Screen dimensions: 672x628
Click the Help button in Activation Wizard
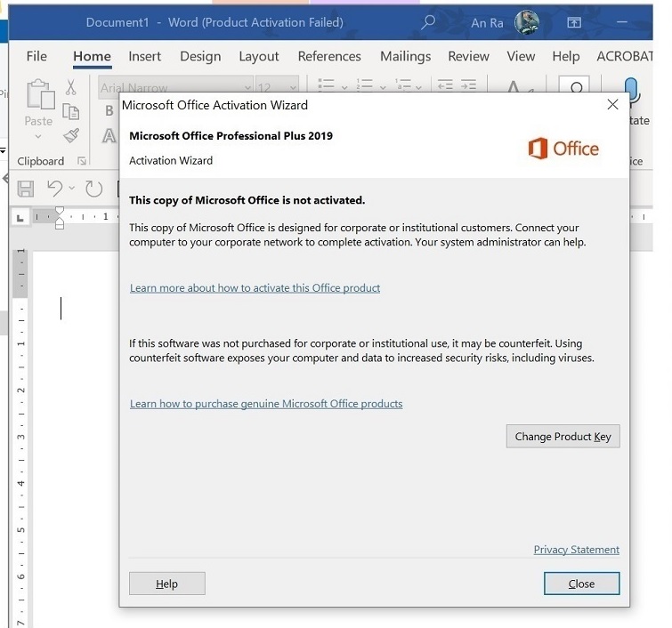[x=166, y=584]
